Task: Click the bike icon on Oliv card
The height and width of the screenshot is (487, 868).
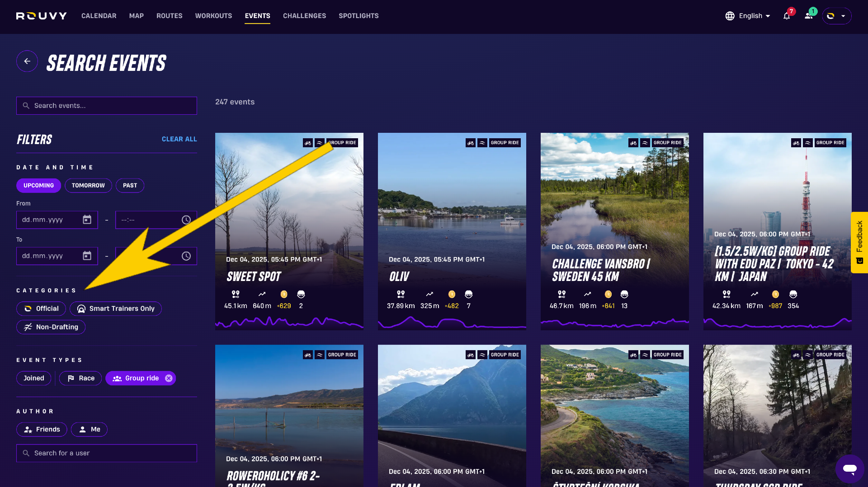Action: [471, 143]
